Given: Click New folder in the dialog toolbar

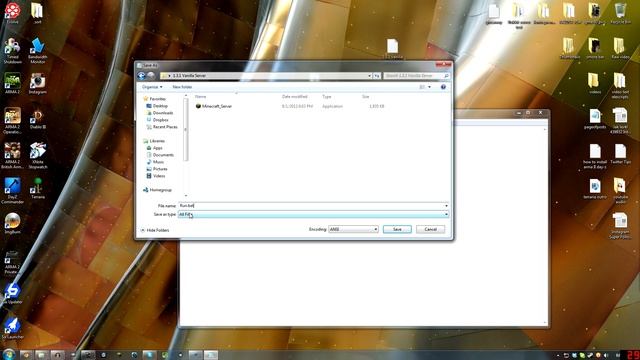Looking at the screenshot, I should pyautogui.click(x=182, y=87).
